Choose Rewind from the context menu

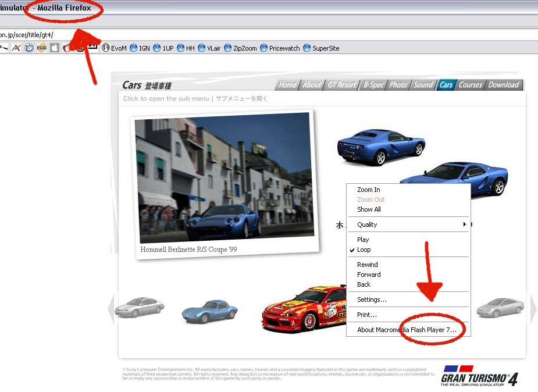point(408,265)
